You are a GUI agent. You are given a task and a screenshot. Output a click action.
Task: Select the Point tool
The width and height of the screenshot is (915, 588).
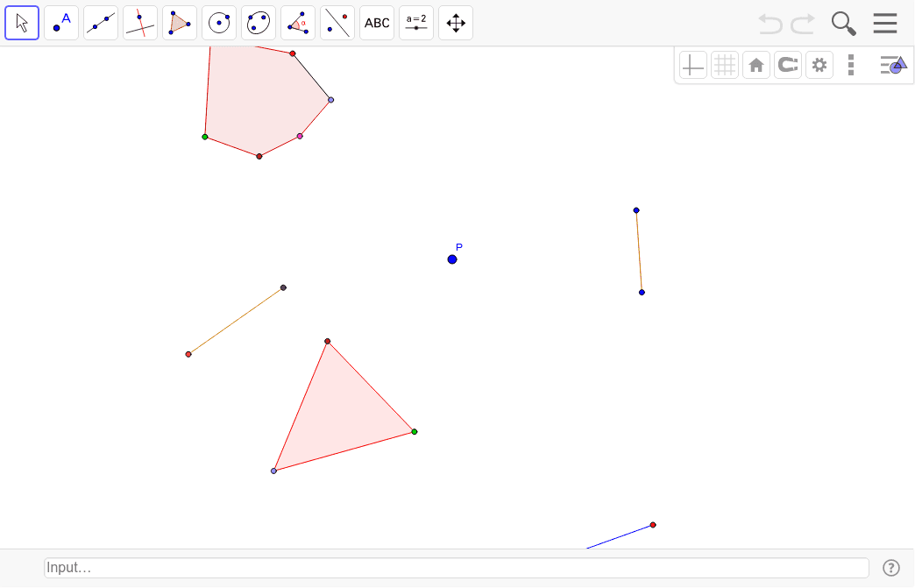(x=61, y=24)
